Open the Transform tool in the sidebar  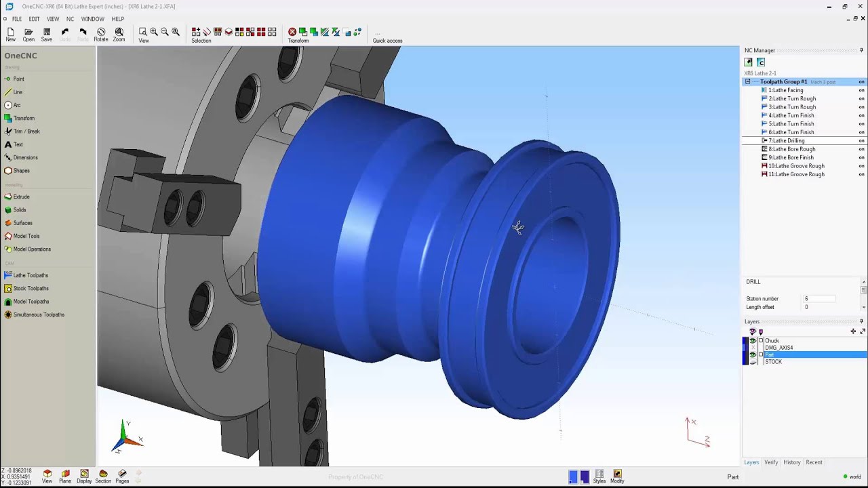(19, 118)
